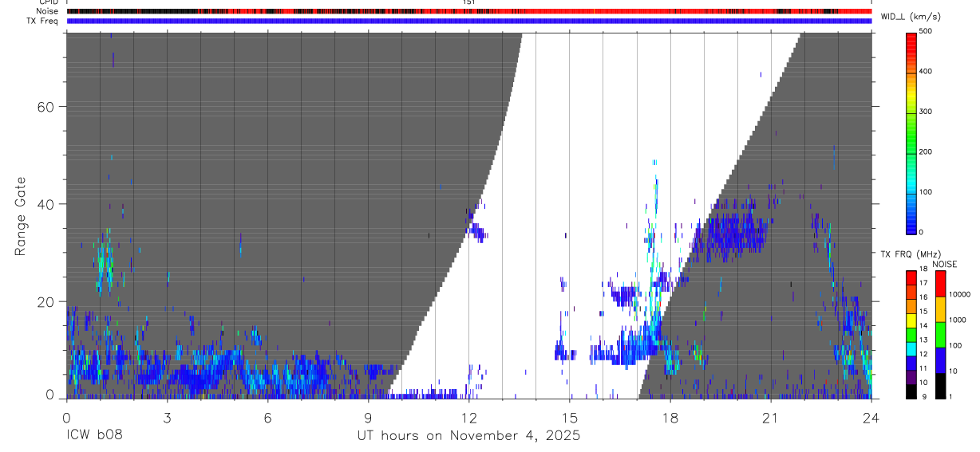Click the '200' tick on the WID color bar

pyautogui.click(x=926, y=151)
